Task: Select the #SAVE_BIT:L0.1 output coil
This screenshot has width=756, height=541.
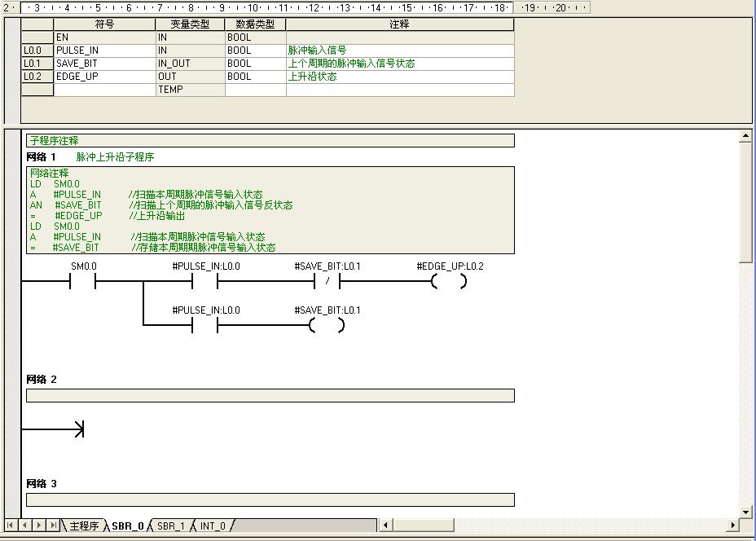Action: pos(327,325)
